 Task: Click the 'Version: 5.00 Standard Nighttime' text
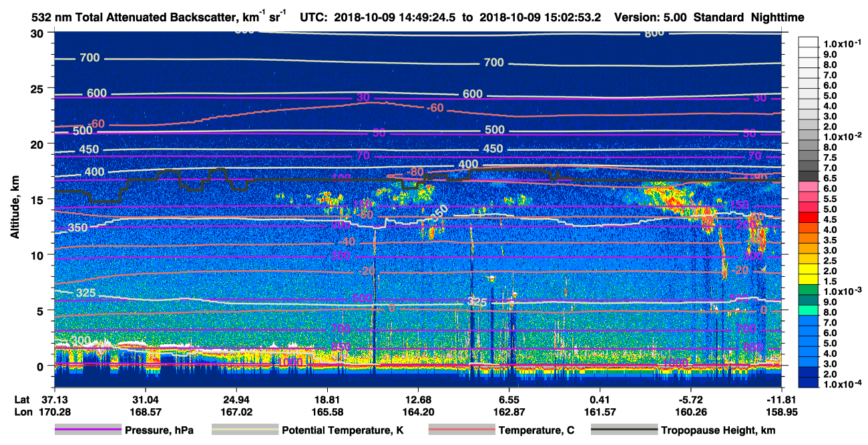point(708,18)
